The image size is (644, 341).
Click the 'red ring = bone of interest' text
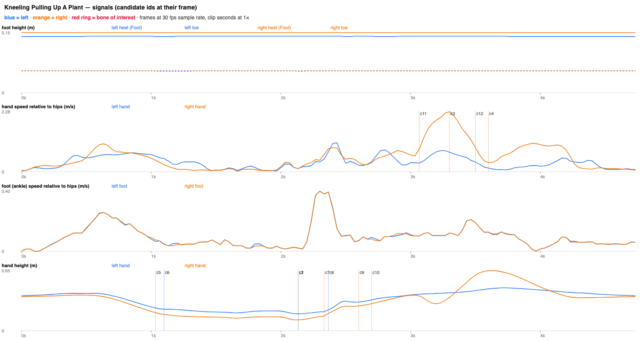tap(103, 18)
